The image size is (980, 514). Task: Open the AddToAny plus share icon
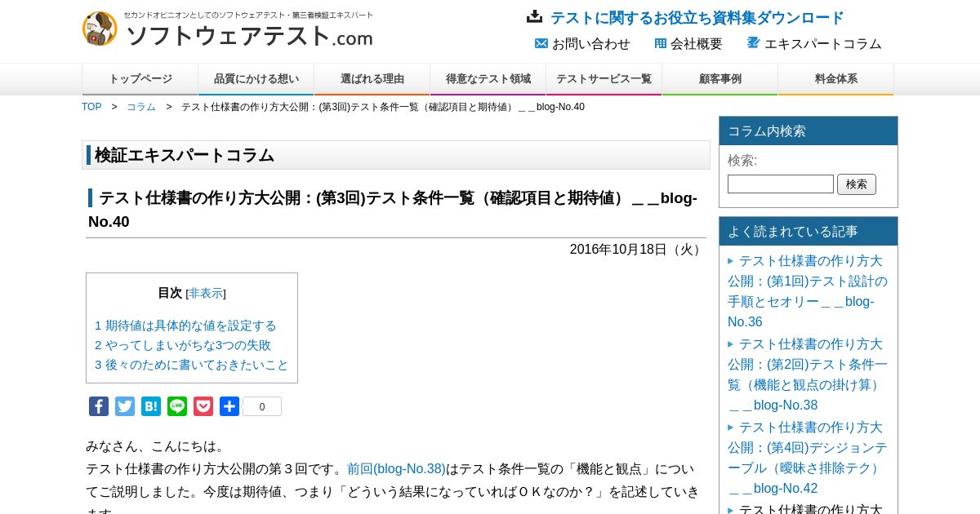(x=229, y=406)
